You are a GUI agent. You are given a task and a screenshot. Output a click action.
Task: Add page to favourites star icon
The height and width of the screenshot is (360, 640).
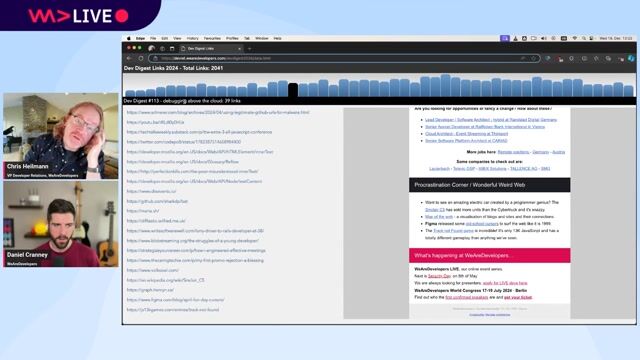pyautogui.click(x=533, y=58)
